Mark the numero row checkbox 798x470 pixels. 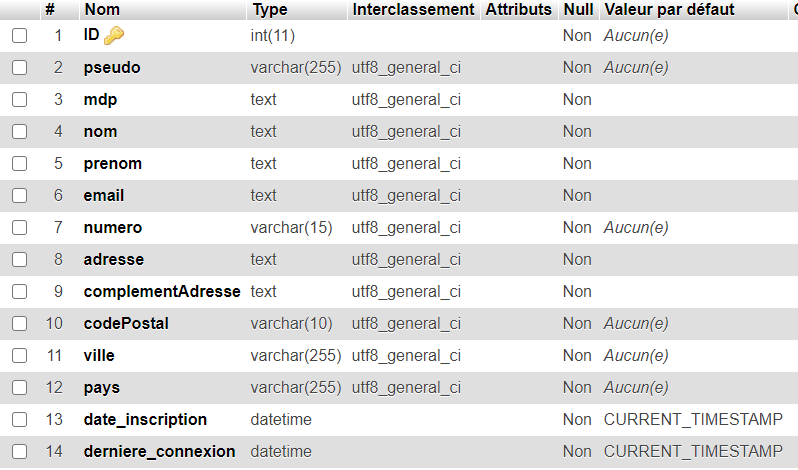[x=19, y=228]
